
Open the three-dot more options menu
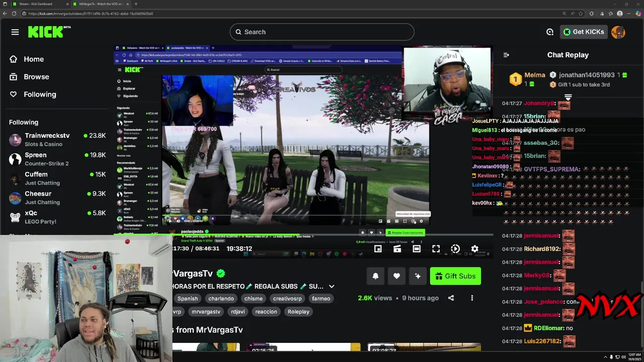coord(472,298)
